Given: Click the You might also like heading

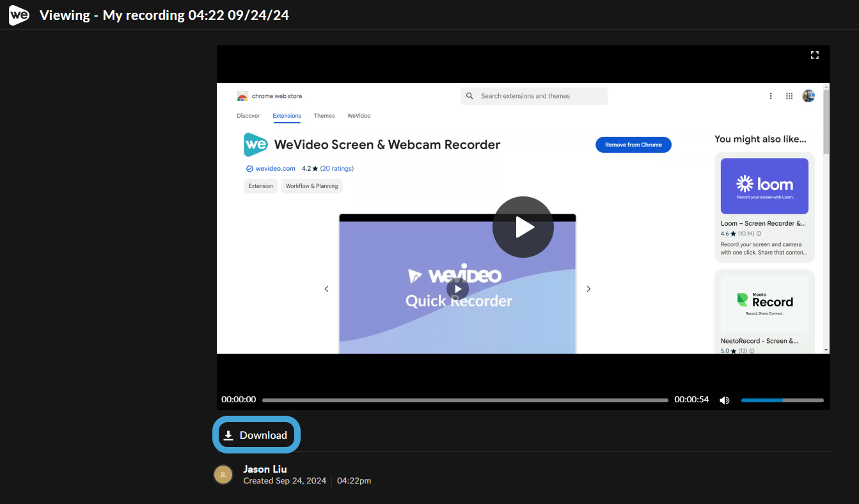Looking at the screenshot, I should (760, 139).
